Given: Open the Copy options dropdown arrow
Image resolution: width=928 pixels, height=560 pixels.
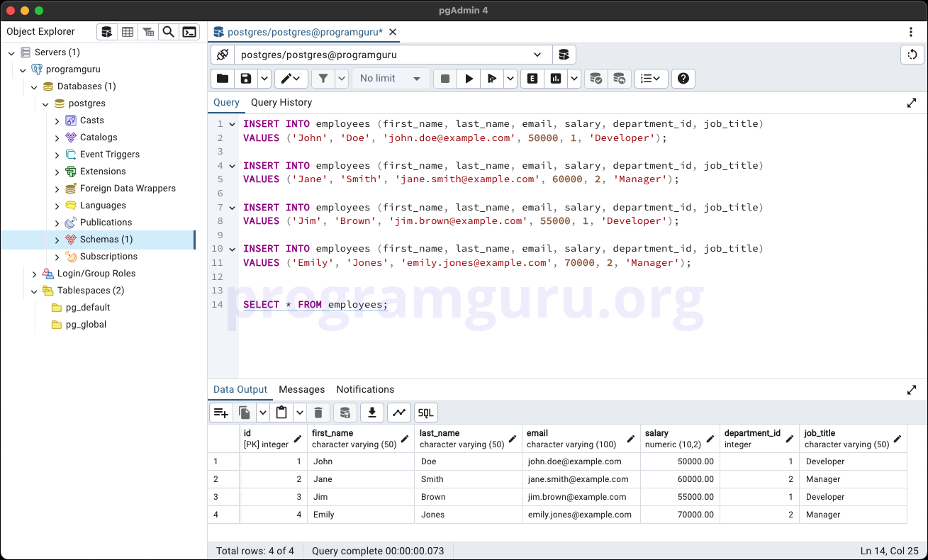Looking at the screenshot, I should pyautogui.click(x=262, y=413).
